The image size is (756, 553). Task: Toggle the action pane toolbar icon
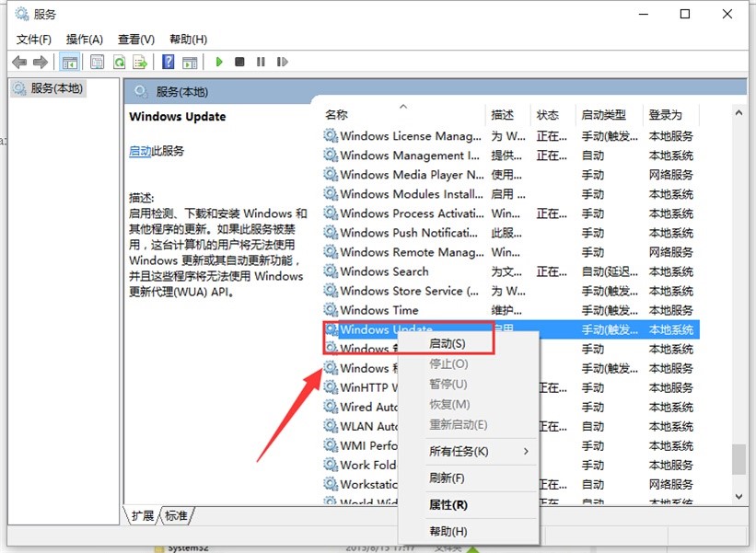tap(191, 62)
